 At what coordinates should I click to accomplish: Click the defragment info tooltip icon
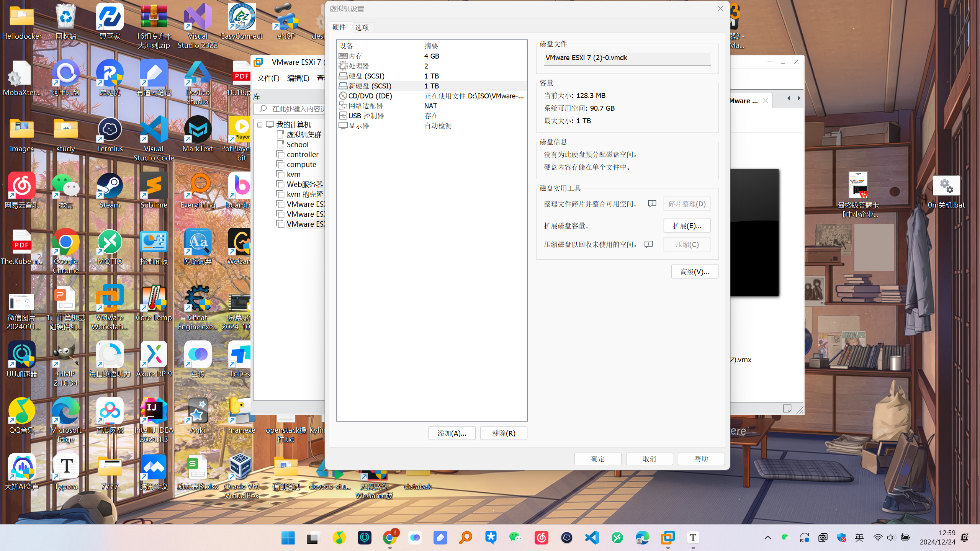coord(652,204)
